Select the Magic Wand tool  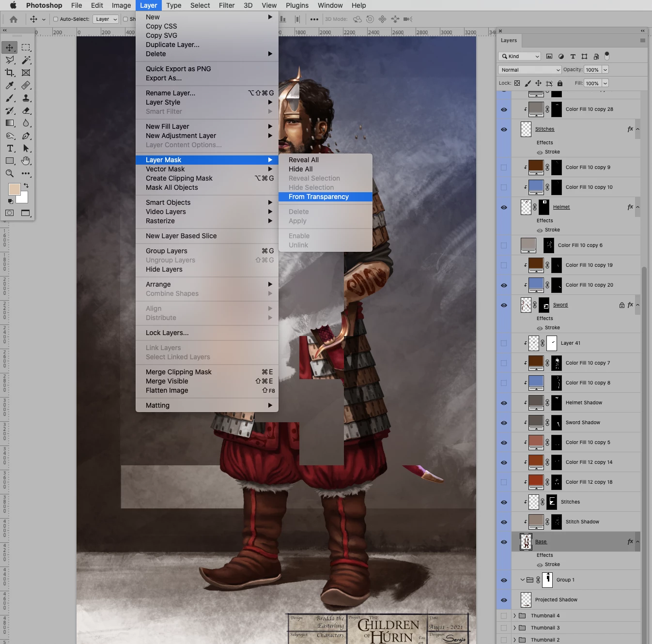(x=26, y=60)
